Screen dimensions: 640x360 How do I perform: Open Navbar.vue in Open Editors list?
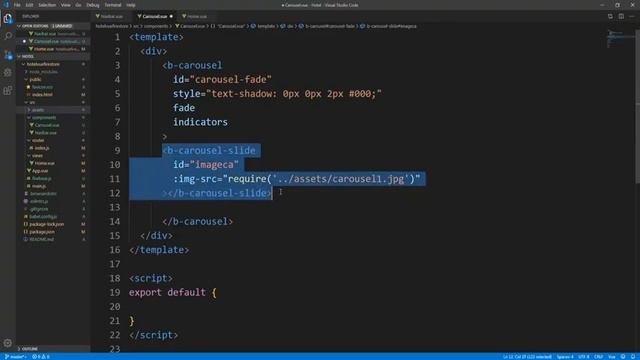53,33
